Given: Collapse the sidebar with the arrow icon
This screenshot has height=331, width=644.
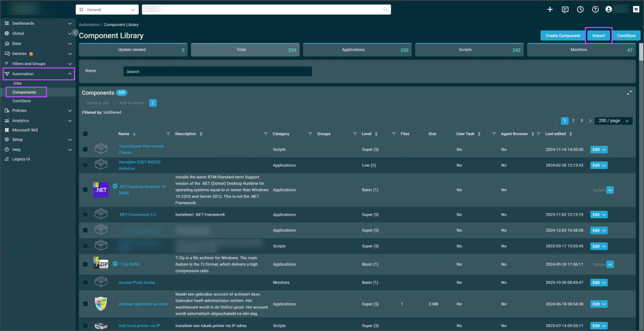Looking at the screenshot, I should [75, 33].
